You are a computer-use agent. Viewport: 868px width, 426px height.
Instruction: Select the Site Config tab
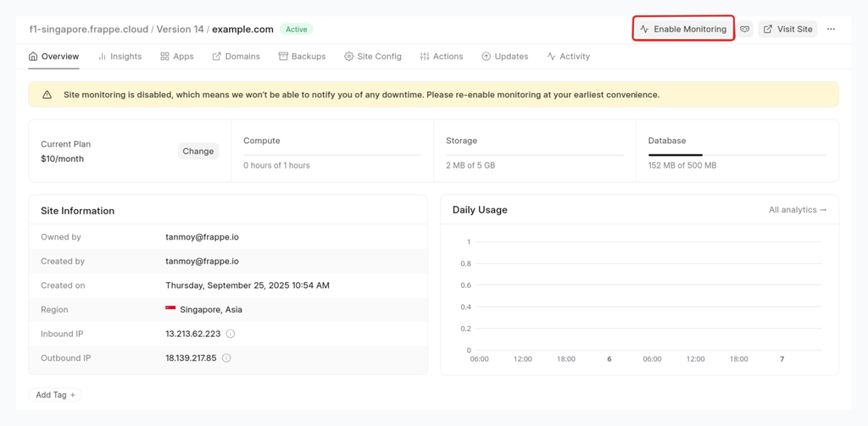click(x=372, y=57)
